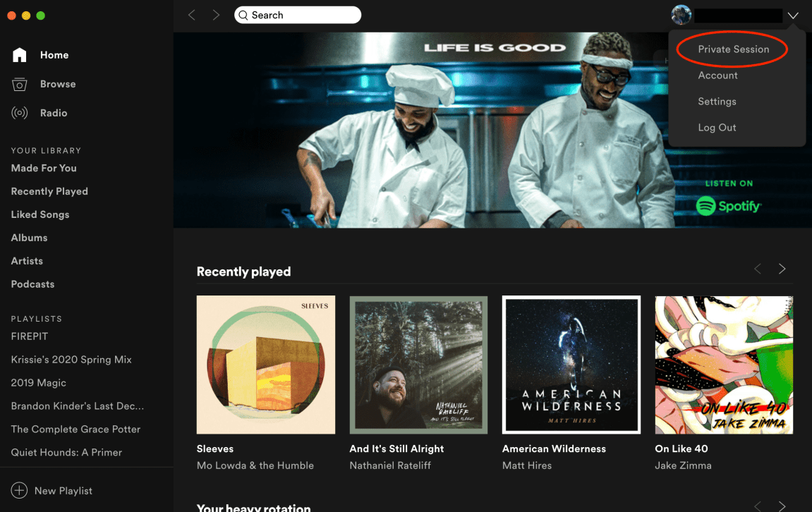The width and height of the screenshot is (812, 512).
Task: Open New Playlist with the plus icon
Action: 19,490
